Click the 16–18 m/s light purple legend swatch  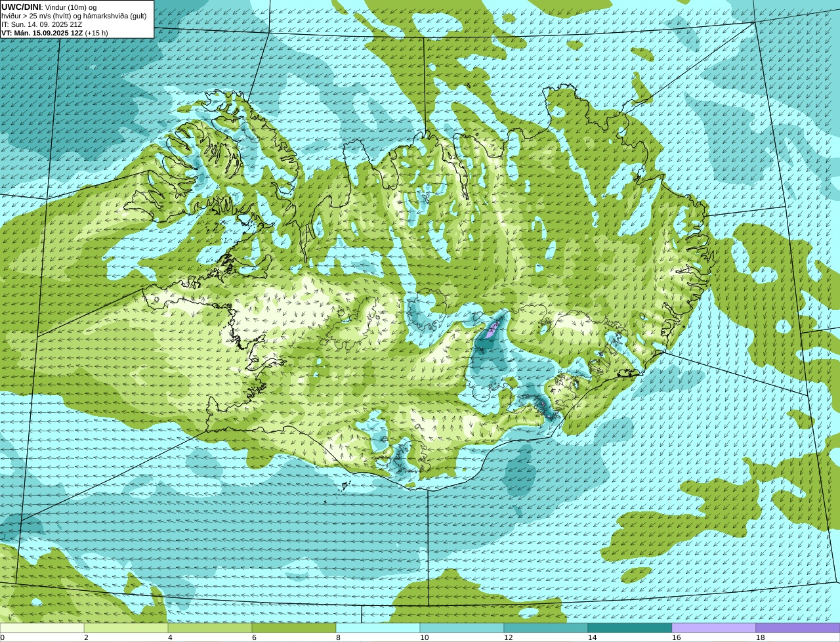click(714, 628)
